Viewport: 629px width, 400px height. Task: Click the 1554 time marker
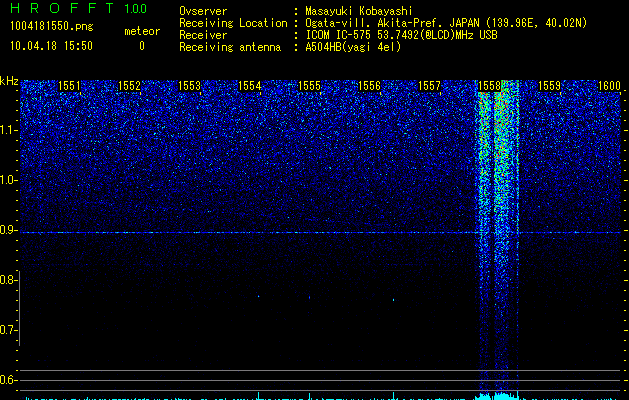click(250, 86)
